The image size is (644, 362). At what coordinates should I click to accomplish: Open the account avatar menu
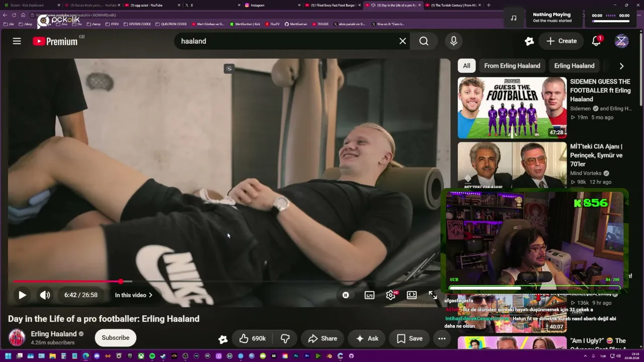coord(621,41)
